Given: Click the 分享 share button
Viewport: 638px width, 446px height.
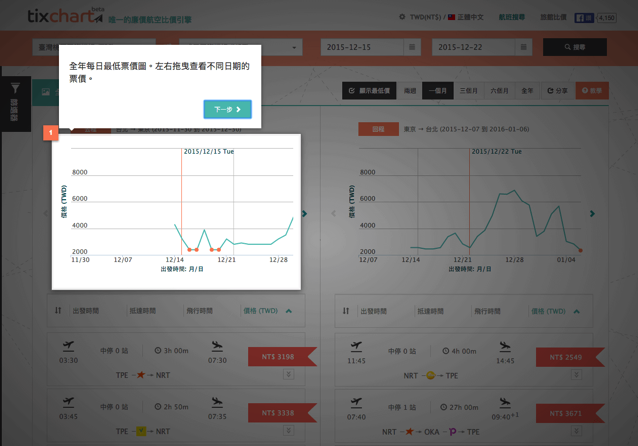Looking at the screenshot, I should pyautogui.click(x=557, y=91).
